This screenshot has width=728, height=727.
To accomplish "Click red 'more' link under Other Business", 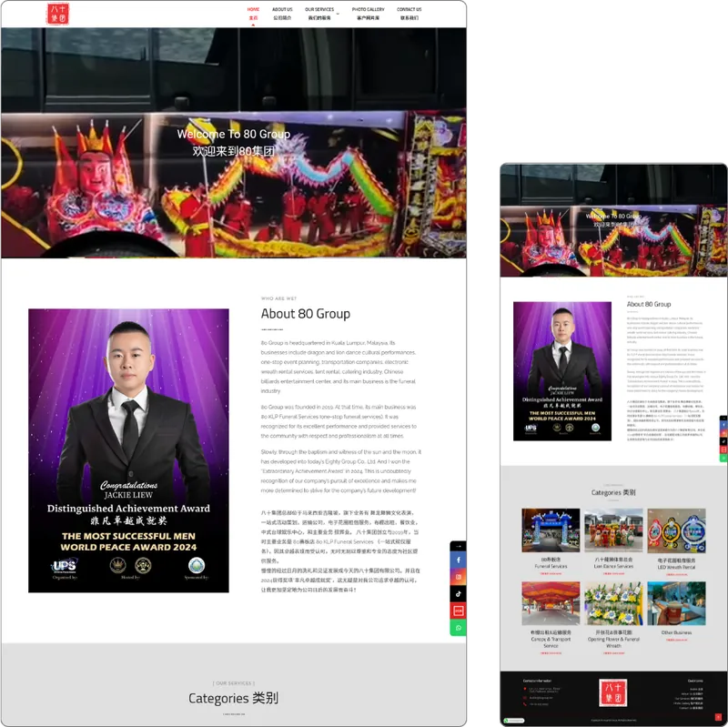I will [676, 640].
